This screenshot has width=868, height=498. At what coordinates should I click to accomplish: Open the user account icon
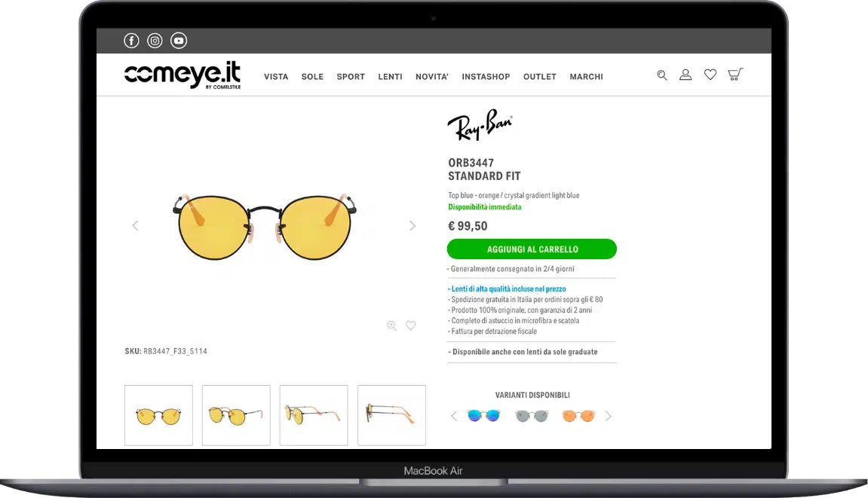tap(686, 75)
